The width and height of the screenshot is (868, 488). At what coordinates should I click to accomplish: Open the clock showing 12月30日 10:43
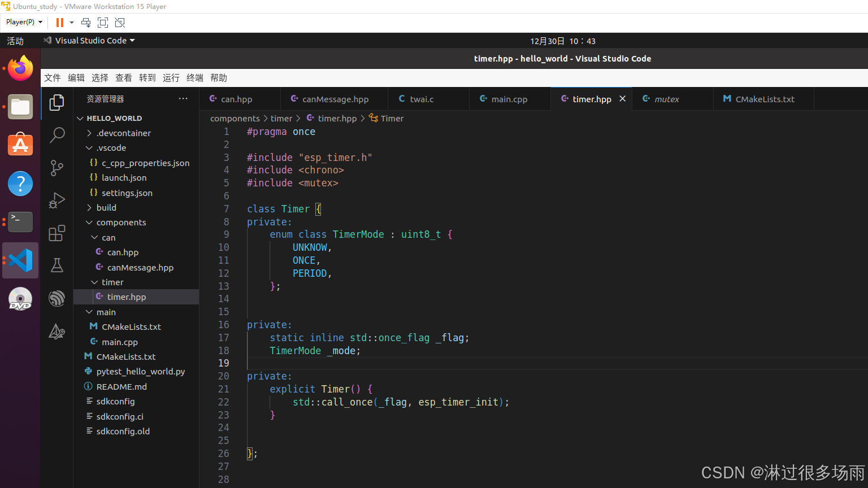tap(563, 41)
